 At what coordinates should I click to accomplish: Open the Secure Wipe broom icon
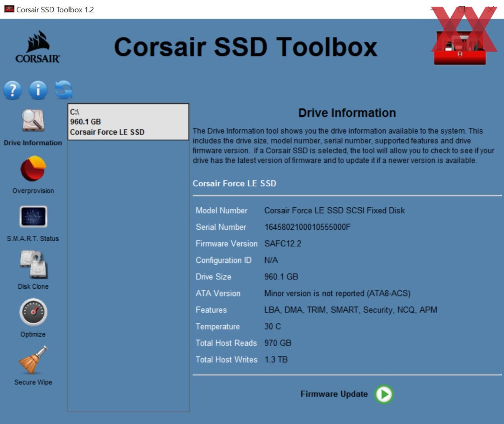click(33, 360)
